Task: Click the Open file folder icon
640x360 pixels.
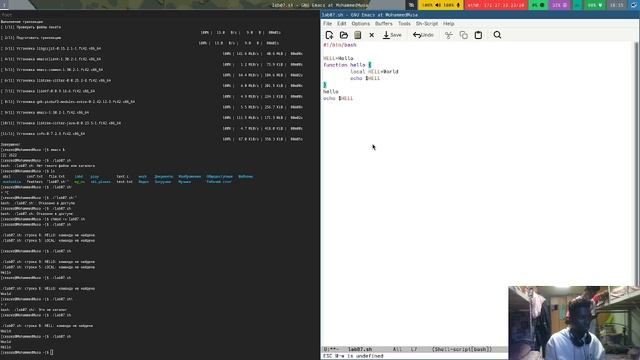Action: (344, 35)
